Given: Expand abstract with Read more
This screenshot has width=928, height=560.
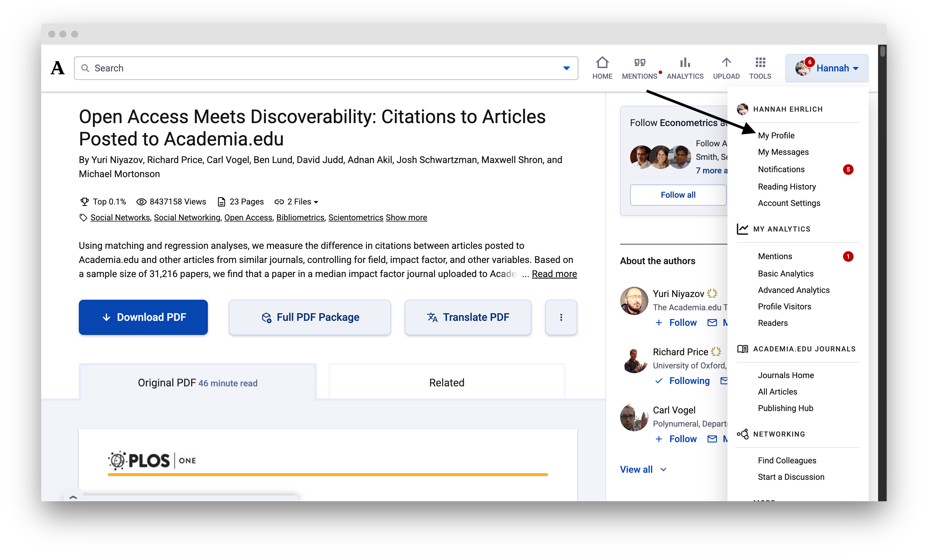Looking at the screenshot, I should 554,274.
